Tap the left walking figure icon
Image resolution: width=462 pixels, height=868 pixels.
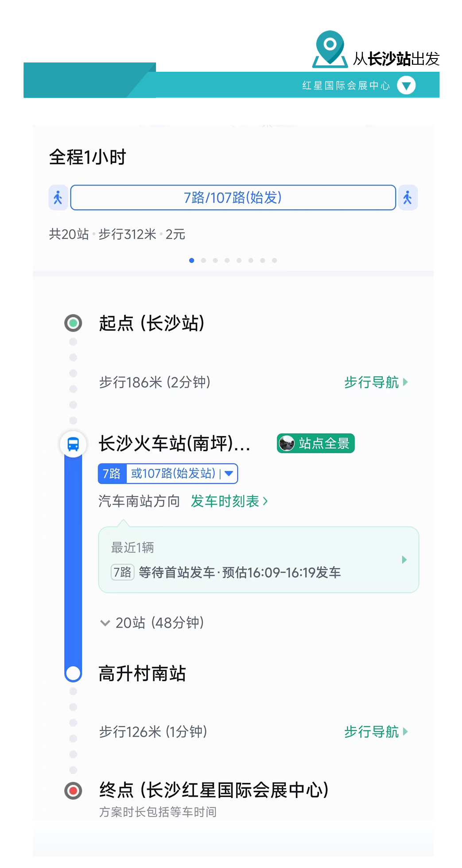[58, 198]
